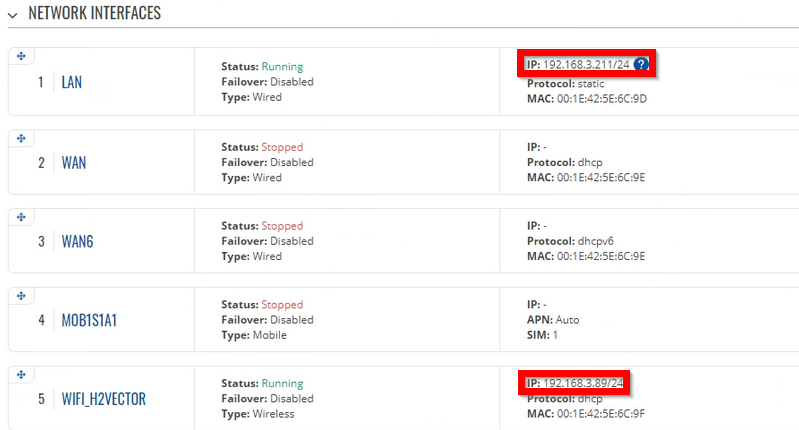This screenshot has height=430, width=799.
Task: Click the Stopped status of WAN
Action: click(282, 147)
